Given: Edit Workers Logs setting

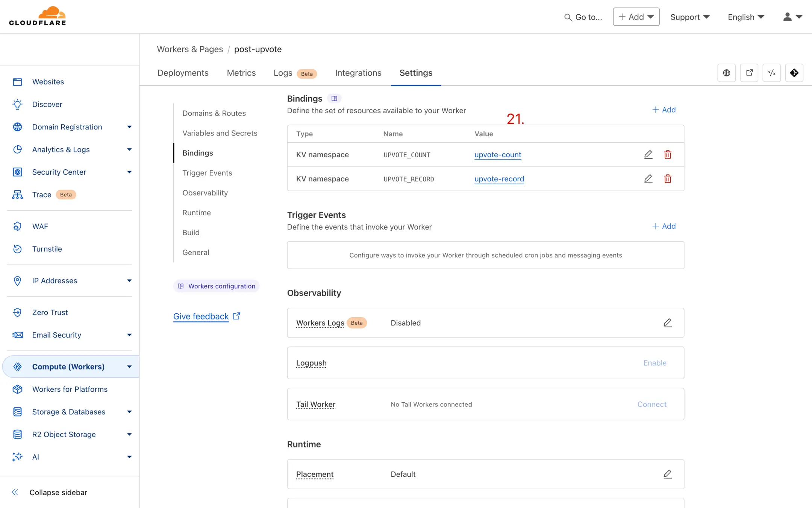Looking at the screenshot, I should tap(667, 323).
